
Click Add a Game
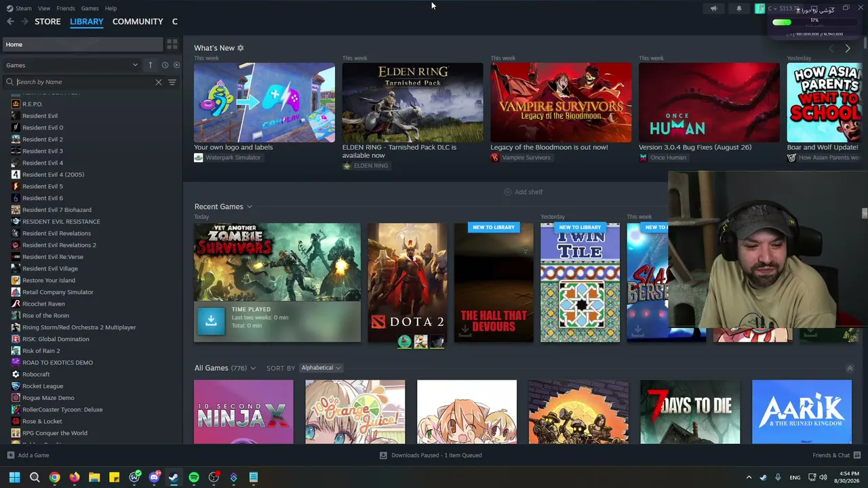click(x=28, y=455)
